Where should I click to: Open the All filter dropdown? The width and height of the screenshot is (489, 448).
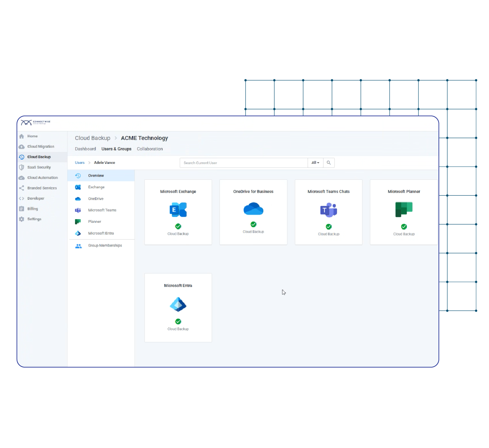click(315, 163)
